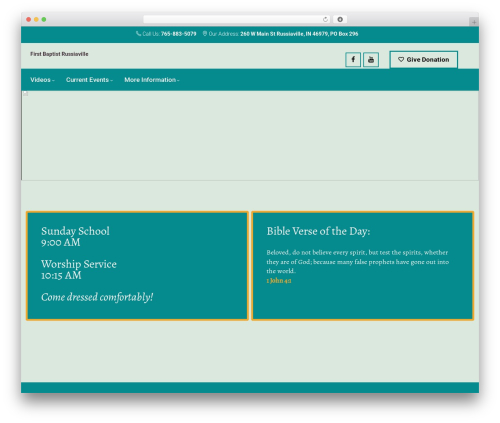Click the browser download indicator icon
Image resolution: width=500 pixels, height=423 pixels.
[x=340, y=20]
